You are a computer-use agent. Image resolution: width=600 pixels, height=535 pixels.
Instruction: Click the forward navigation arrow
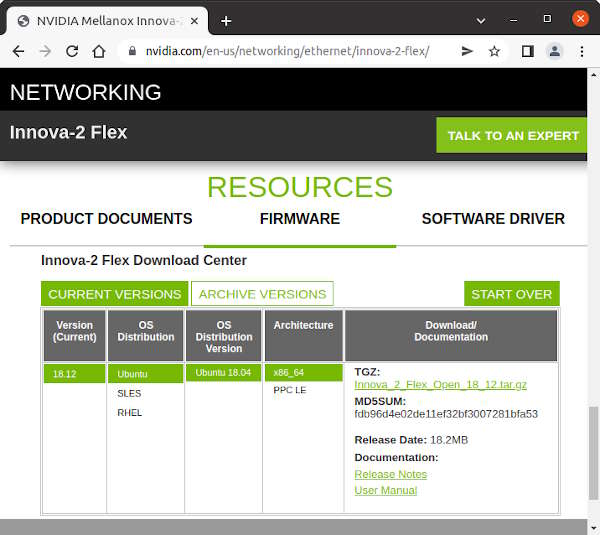coord(45,51)
